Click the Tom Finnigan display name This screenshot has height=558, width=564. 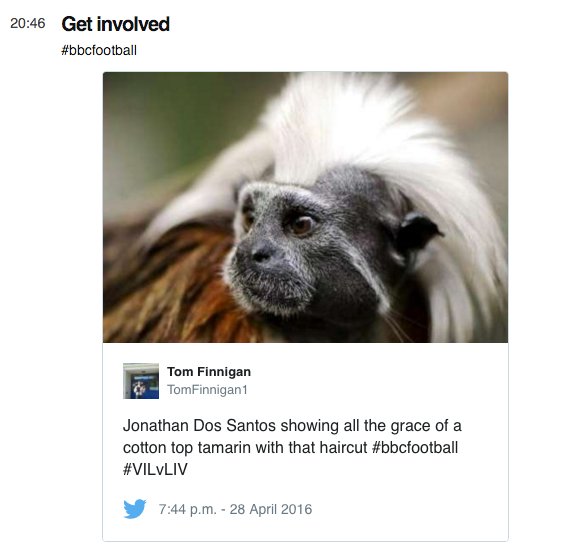[209, 372]
